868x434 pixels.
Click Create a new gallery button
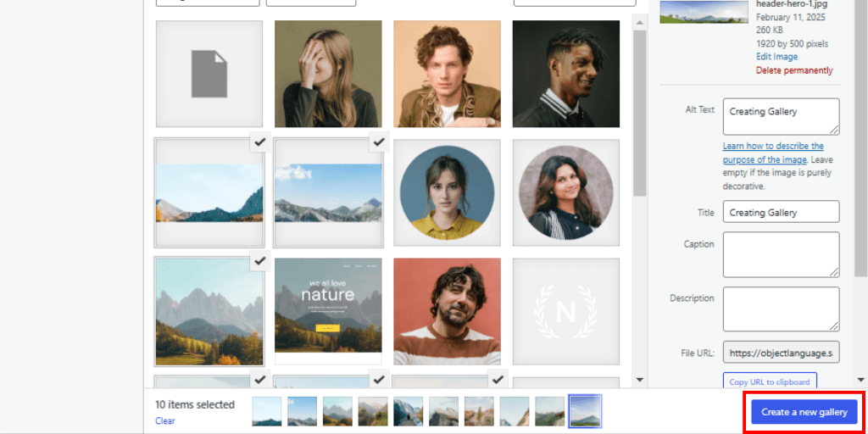pyautogui.click(x=804, y=413)
